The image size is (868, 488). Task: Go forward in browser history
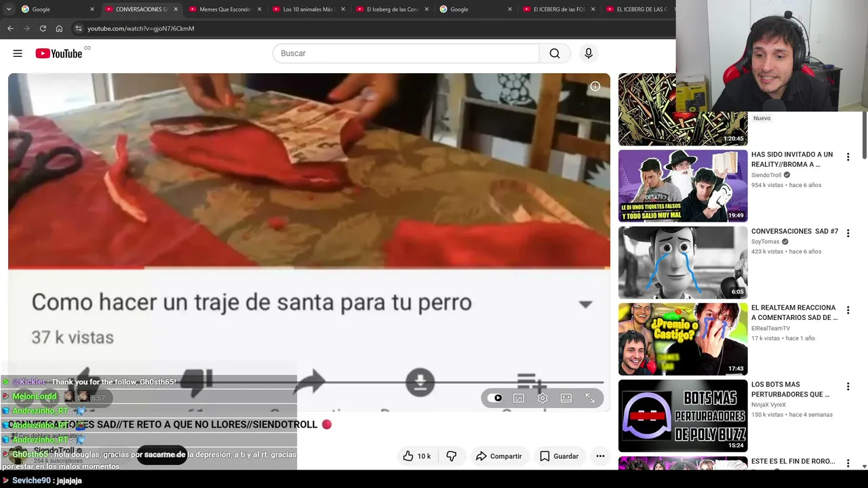pyautogui.click(x=26, y=28)
